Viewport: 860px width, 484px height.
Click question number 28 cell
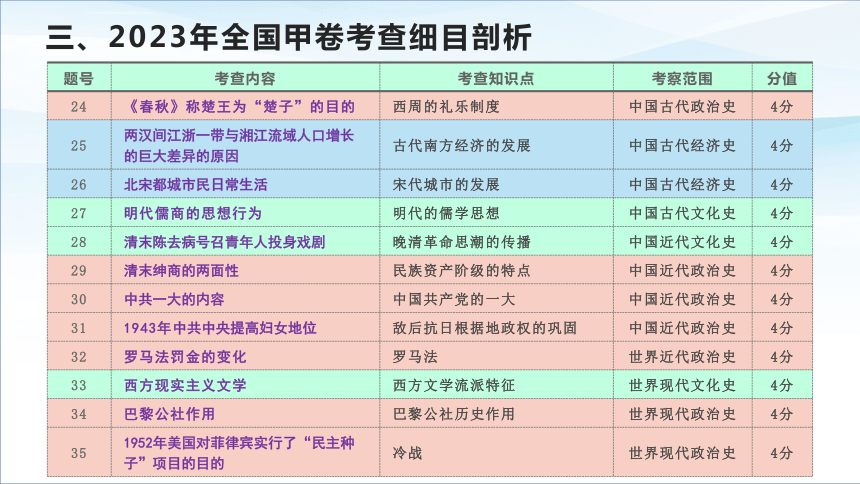(79, 241)
